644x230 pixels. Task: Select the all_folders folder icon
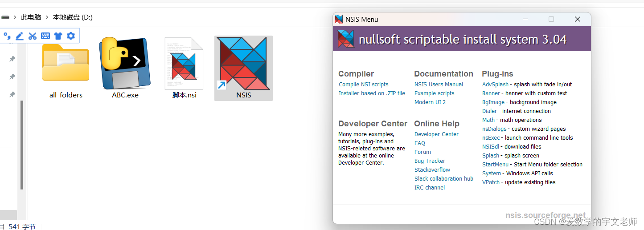tap(66, 62)
